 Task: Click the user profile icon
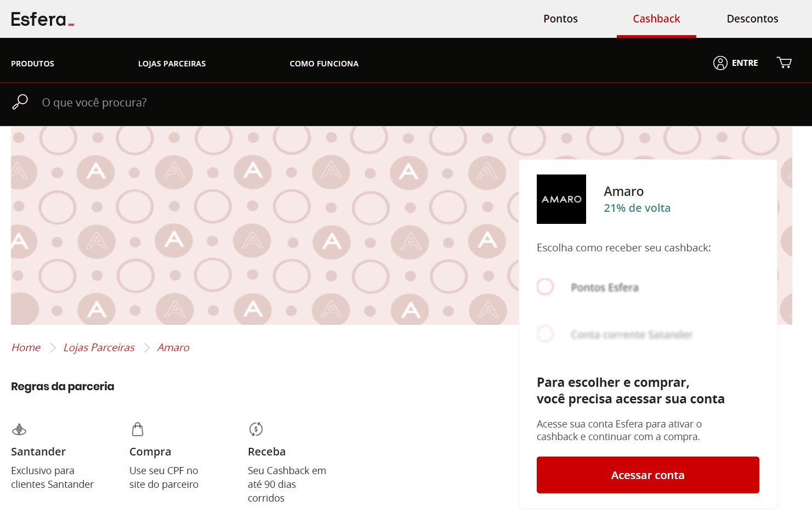pos(720,63)
